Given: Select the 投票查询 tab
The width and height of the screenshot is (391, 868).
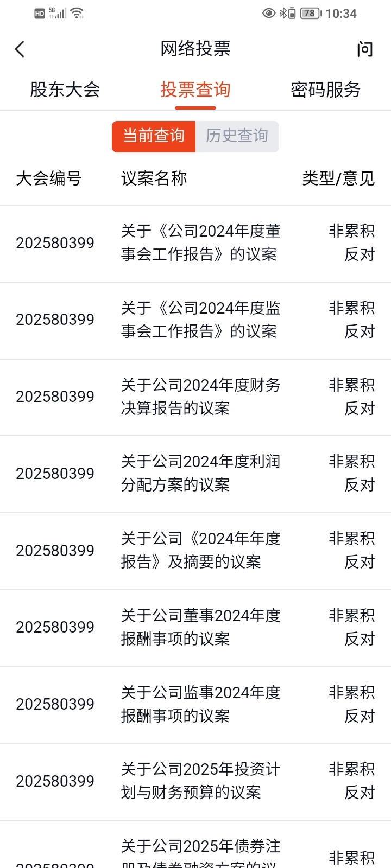Looking at the screenshot, I should 195,90.
